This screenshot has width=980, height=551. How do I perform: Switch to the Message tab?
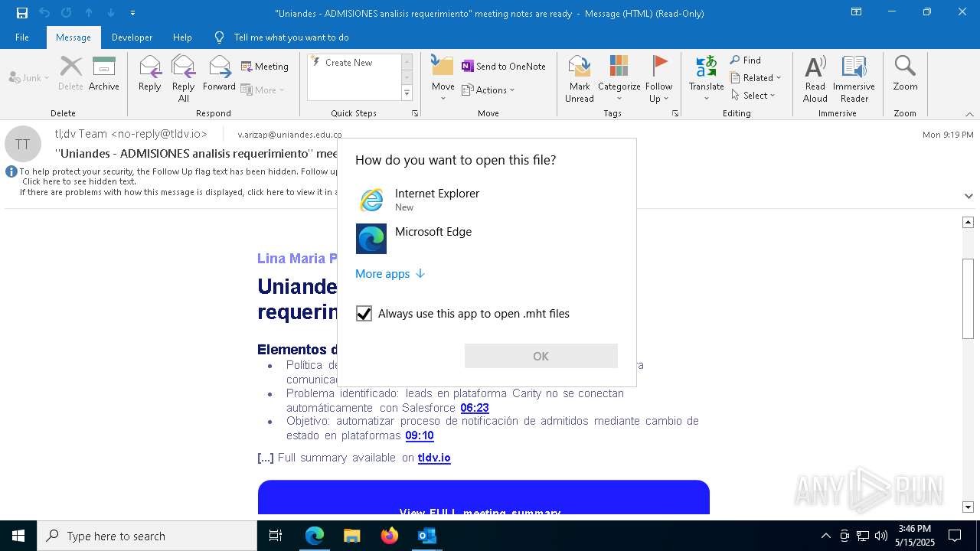(73, 37)
